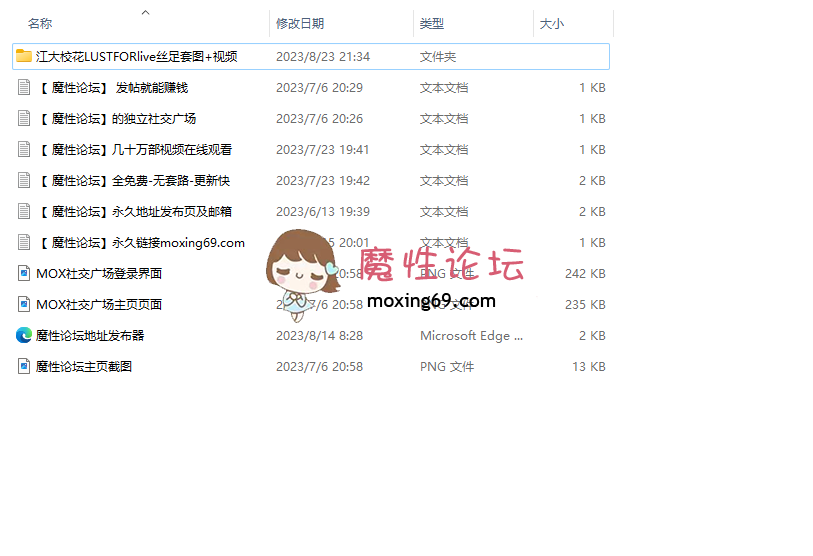Click PNG icon beside MOX社交广场登录界面
This screenshot has width=813, height=556.
coord(24,273)
